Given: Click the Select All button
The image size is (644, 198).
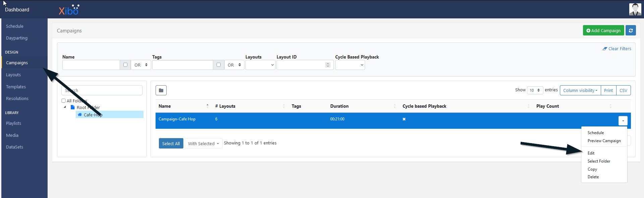Looking at the screenshot, I should click(171, 143).
